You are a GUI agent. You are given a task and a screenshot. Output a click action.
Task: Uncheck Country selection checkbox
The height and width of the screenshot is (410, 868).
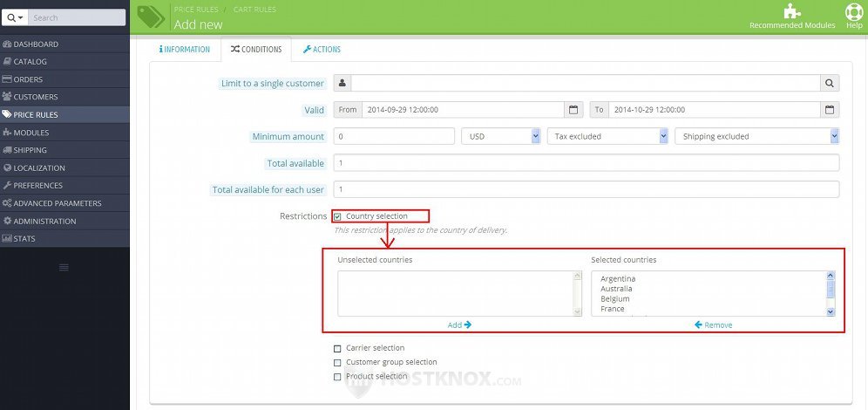337,216
